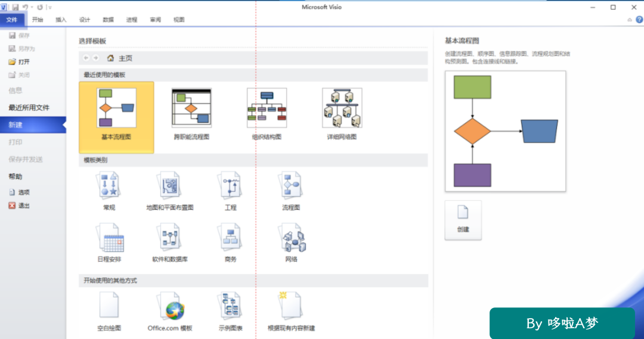Screen dimensions: 644x339
Task: Open 示例图表 sample diagrams
Action: pyautogui.click(x=230, y=312)
